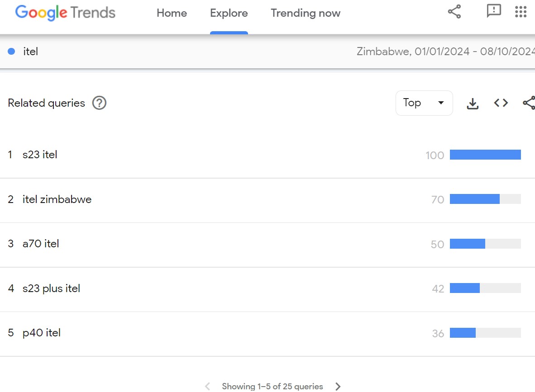Click the embed code icon
This screenshot has height=392, width=535.
click(x=501, y=103)
